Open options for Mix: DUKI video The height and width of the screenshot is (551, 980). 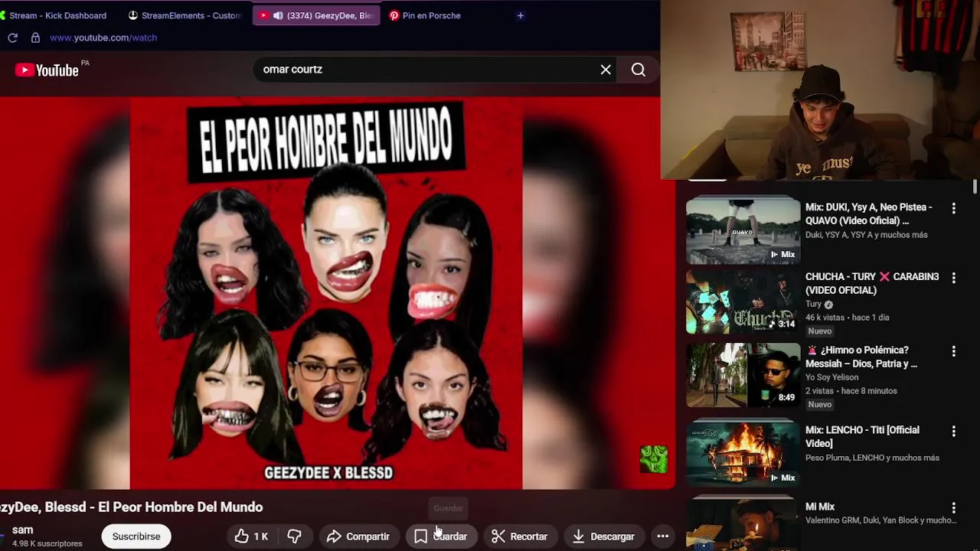[x=953, y=208]
